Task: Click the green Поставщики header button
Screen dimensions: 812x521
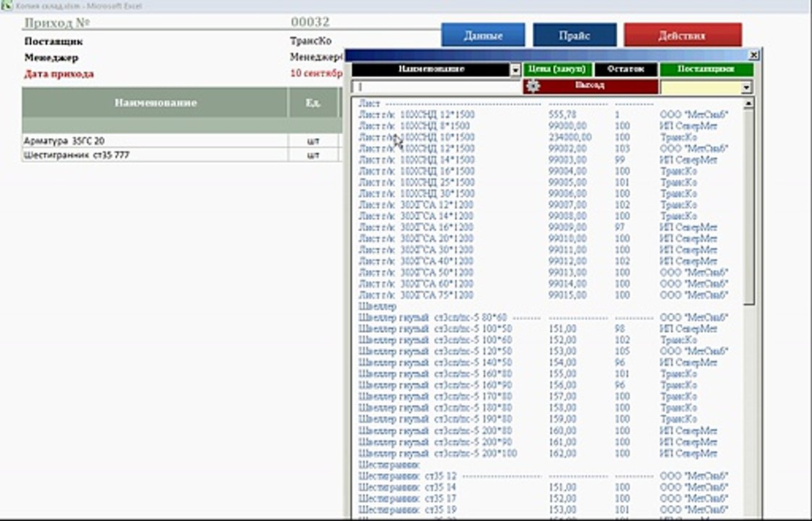Action: [706, 69]
